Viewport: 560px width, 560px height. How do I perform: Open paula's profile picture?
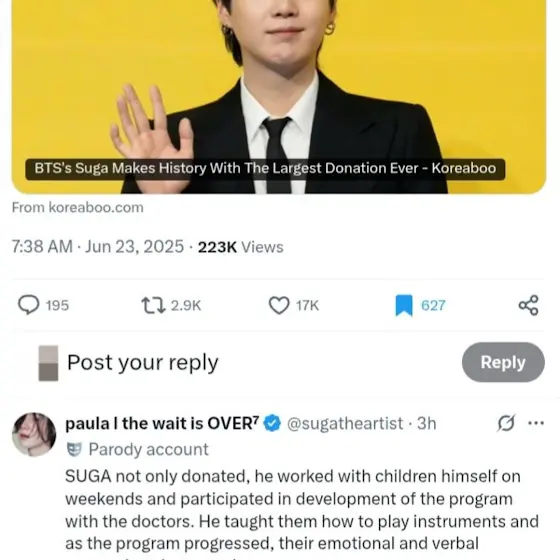(34, 434)
